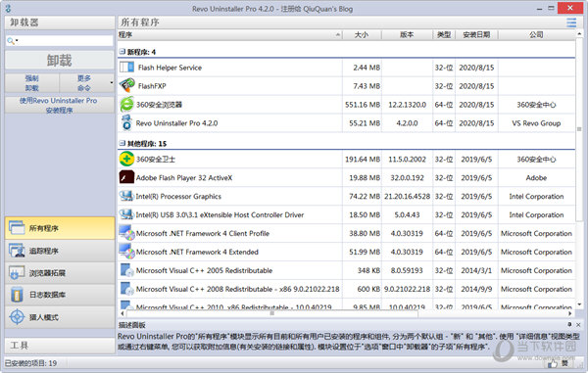Click the VS Revo Group company cell

(536, 123)
